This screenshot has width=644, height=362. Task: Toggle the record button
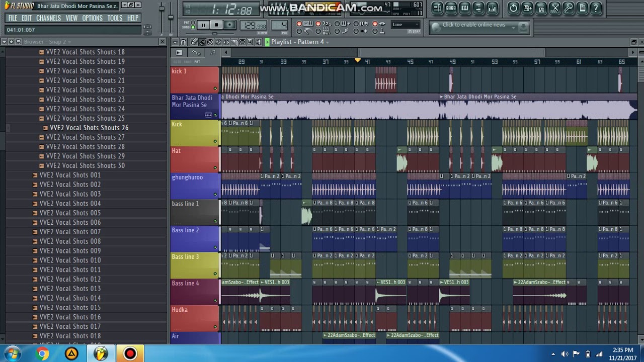point(230,25)
